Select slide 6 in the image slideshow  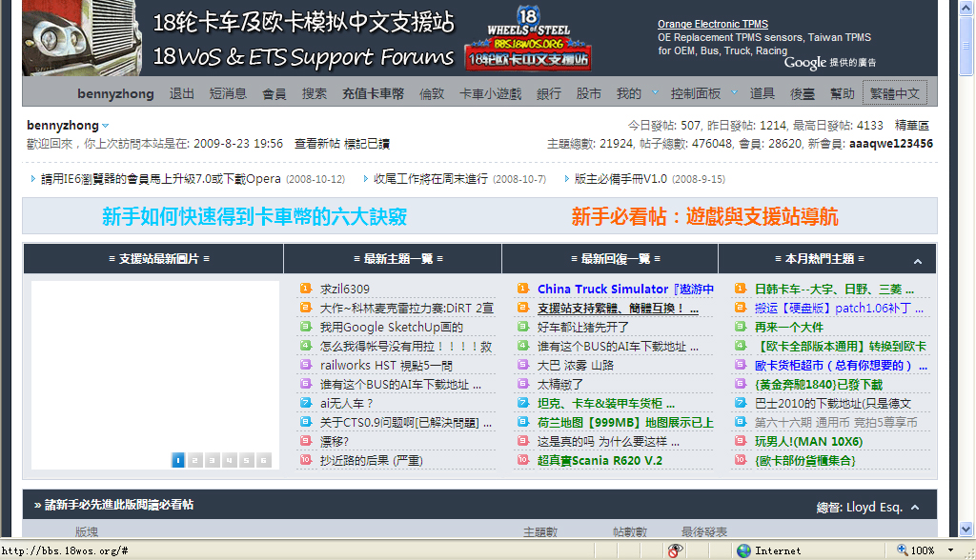[x=263, y=460]
